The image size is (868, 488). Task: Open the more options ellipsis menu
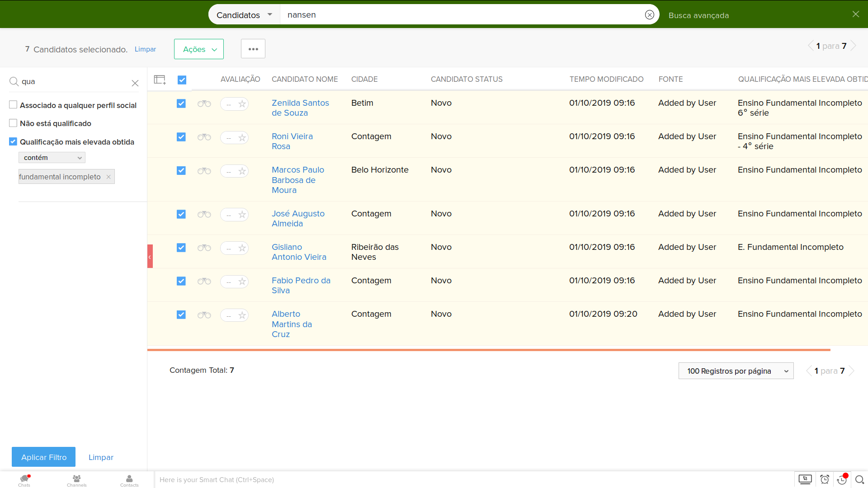point(253,49)
